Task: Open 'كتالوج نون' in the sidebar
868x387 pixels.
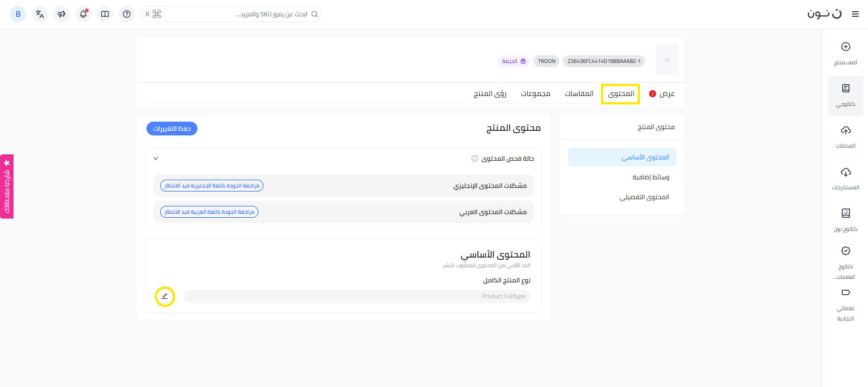Action: point(845,214)
